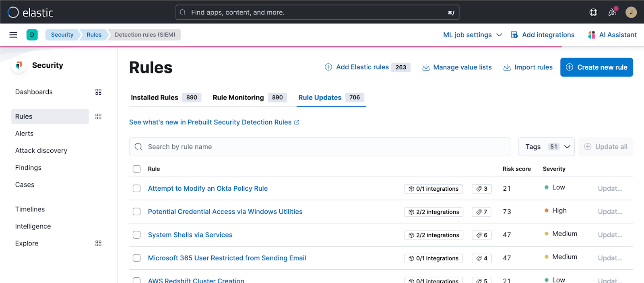
Task: Open 0/1 integrations badge for Microsoft 365 rule
Action: 433,258
